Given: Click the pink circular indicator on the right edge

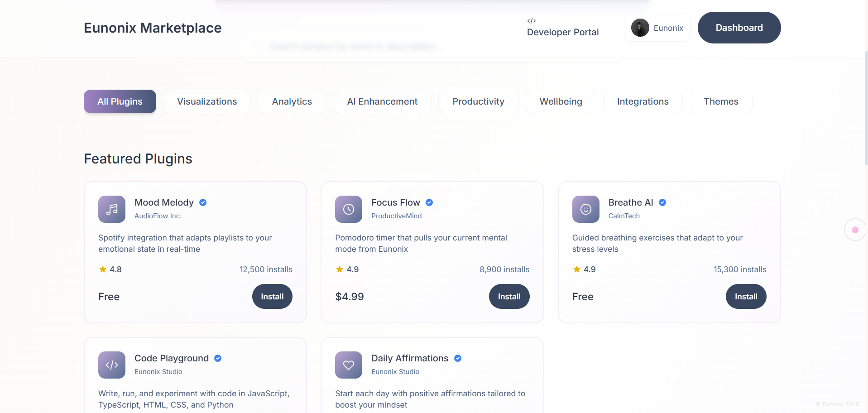Looking at the screenshot, I should tap(855, 229).
